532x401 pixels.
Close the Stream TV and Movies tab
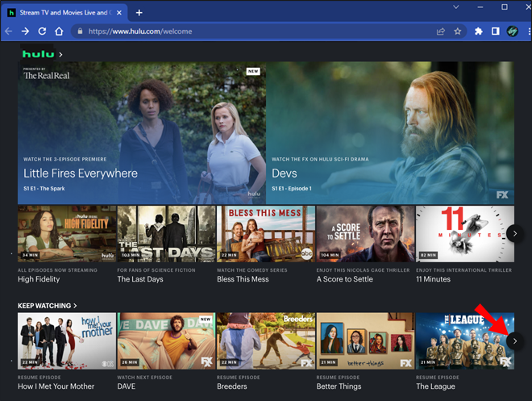point(119,13)
